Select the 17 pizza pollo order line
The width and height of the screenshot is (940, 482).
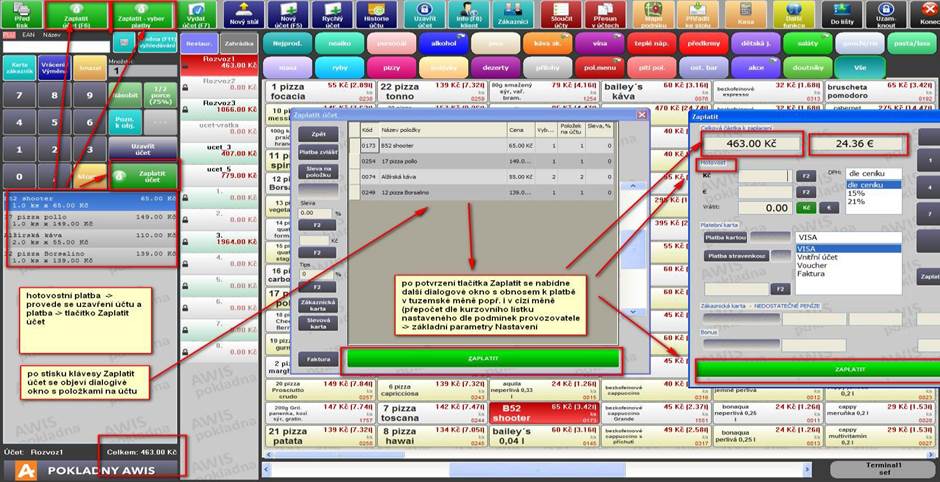[91, 220]
